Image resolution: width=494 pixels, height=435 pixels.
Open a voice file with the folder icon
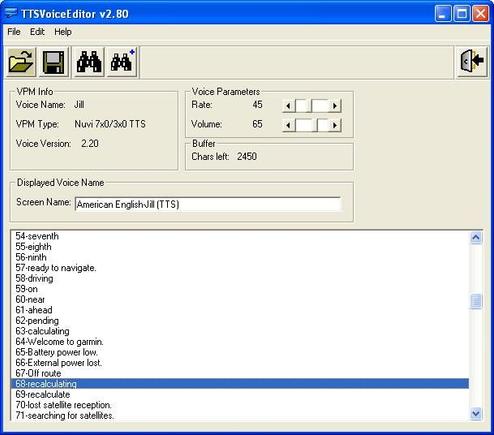tap(21, 62)
